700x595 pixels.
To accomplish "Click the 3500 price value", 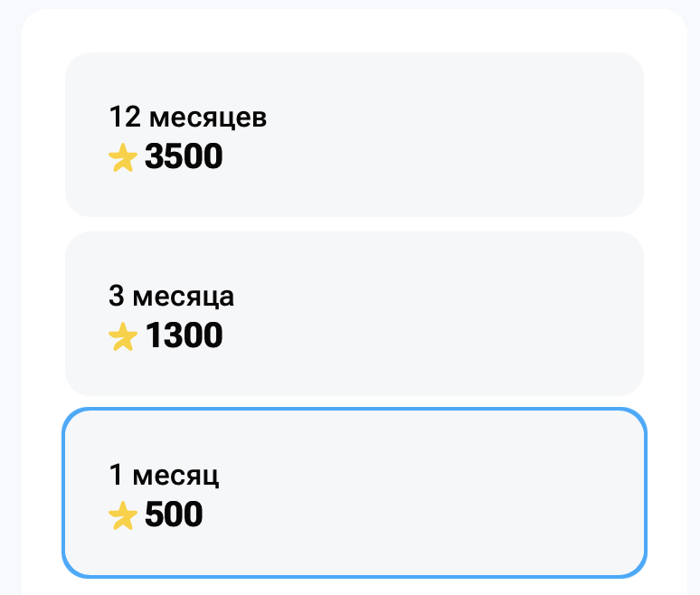I will 184,157.
